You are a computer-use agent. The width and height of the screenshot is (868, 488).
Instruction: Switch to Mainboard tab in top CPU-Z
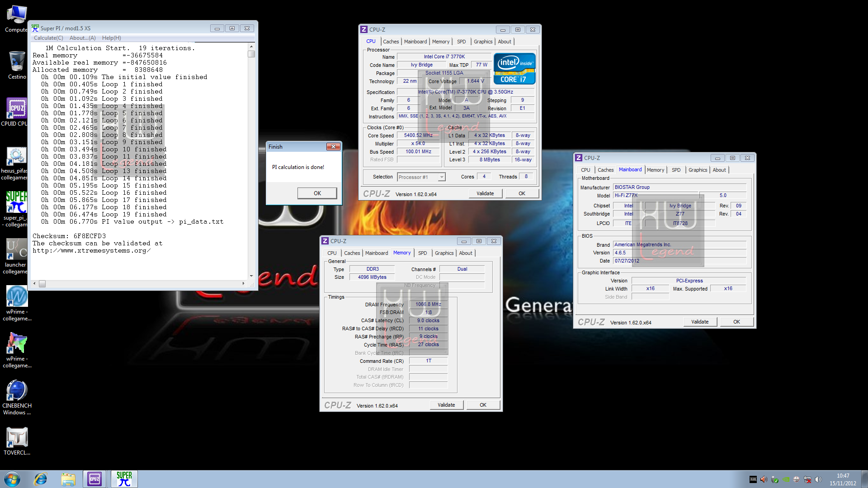[415, 42]
